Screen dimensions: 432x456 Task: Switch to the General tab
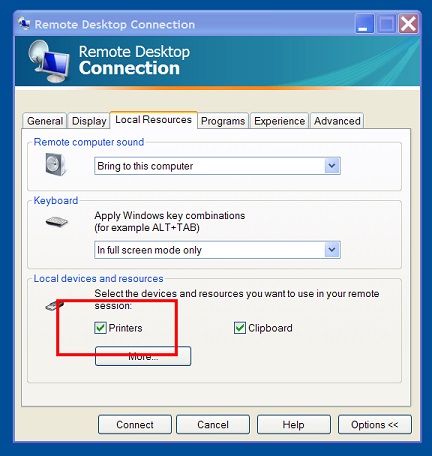click(45, 121)
